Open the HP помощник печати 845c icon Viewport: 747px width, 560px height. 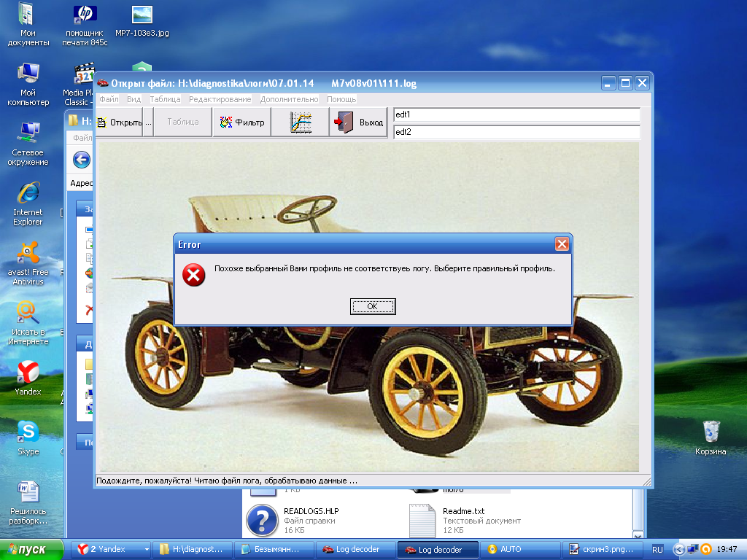85,25
